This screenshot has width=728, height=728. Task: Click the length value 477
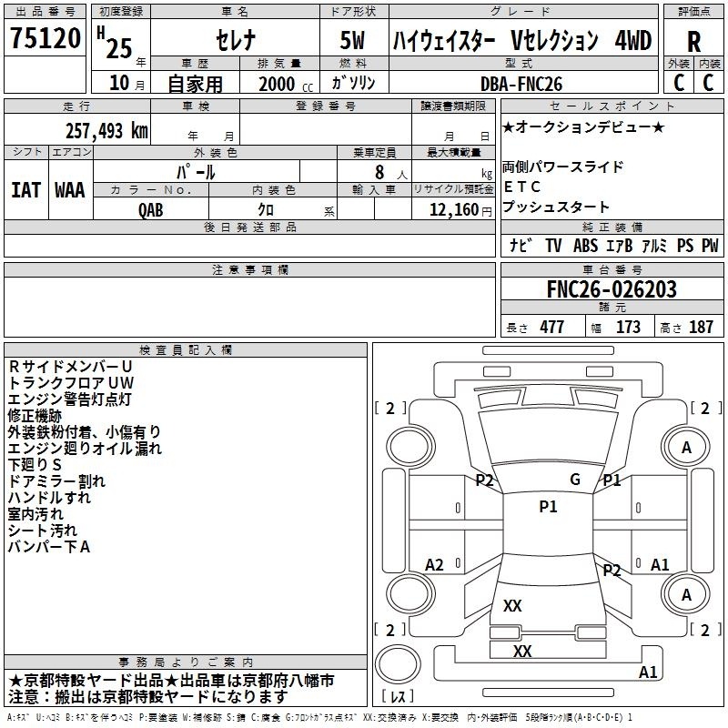click(551, 327)
